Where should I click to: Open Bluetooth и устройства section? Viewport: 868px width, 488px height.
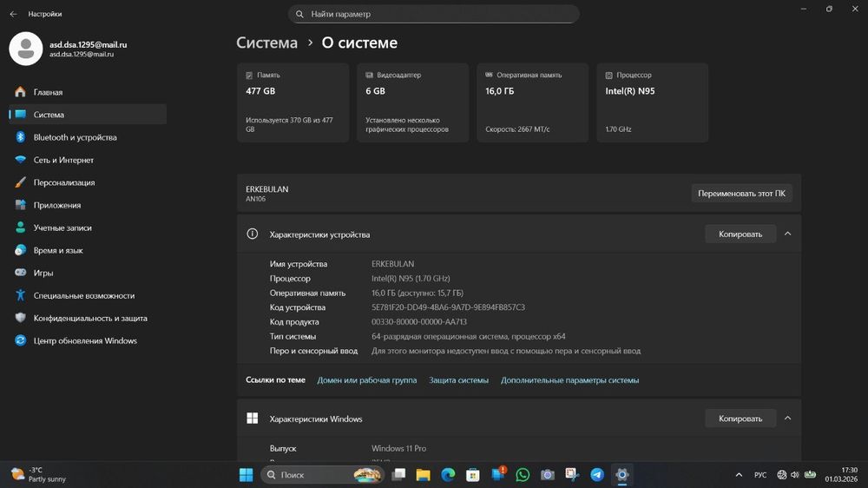(x=88, y=137)
